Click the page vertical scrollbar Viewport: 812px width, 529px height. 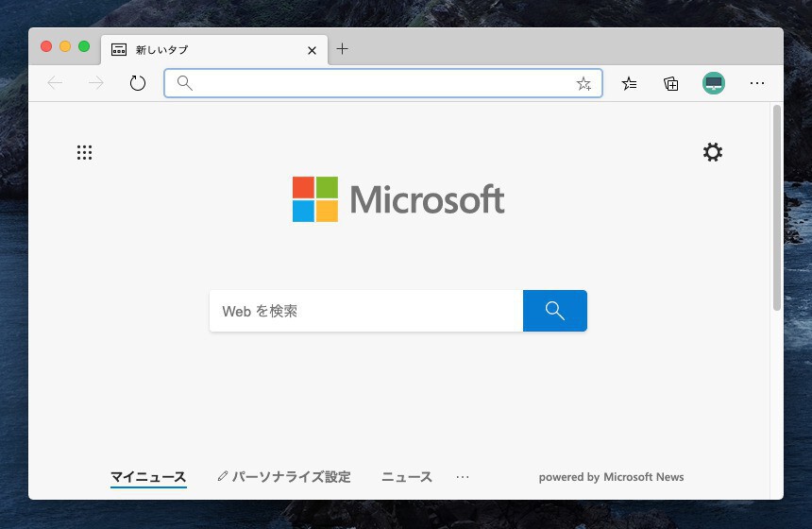(777, 207)
